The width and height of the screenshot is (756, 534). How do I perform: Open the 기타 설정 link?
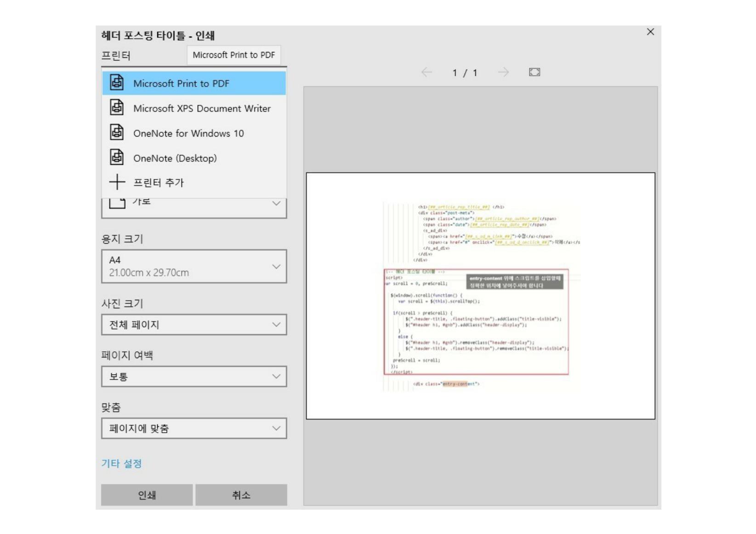pos(121,464)
